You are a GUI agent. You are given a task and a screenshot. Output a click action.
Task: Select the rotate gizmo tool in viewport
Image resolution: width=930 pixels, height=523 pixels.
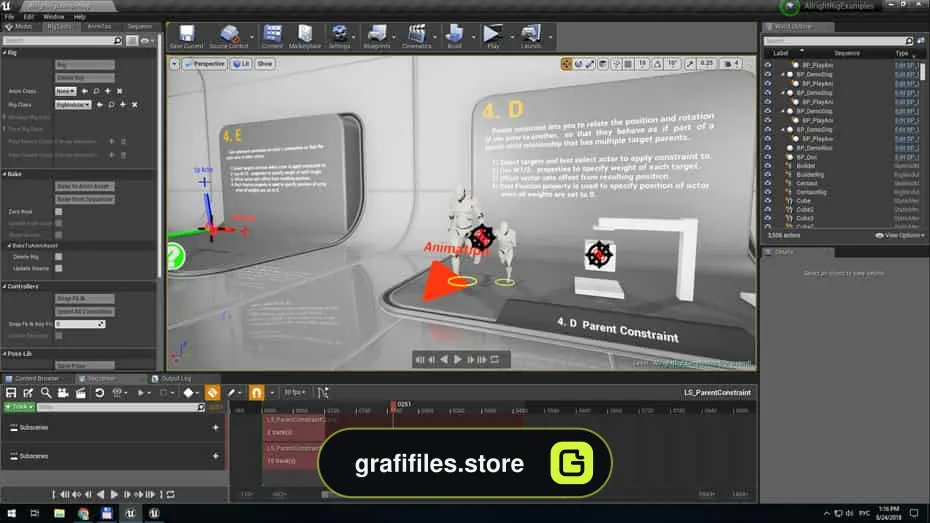tap(578, 64)
